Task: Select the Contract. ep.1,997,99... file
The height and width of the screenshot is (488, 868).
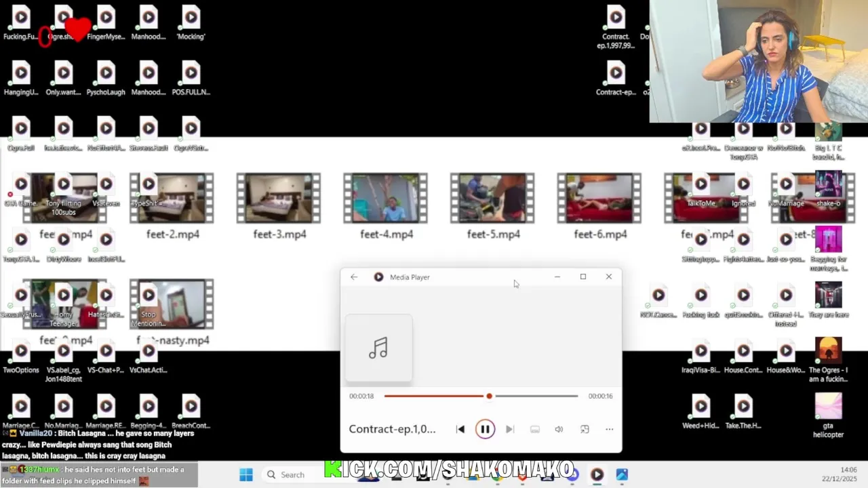Action: pos(616,28)
